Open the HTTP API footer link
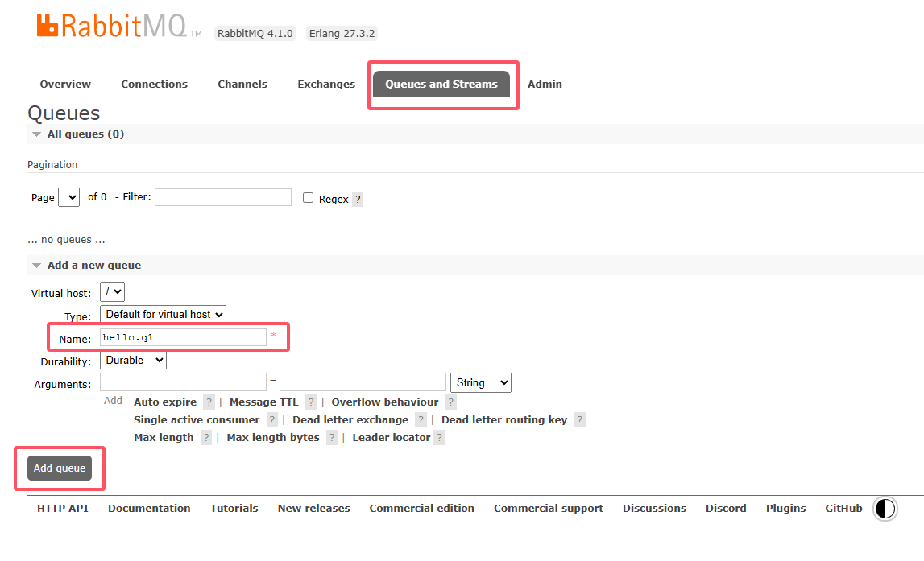The width and height of the screenshot is (924, 561). click(x=63, y=508)
